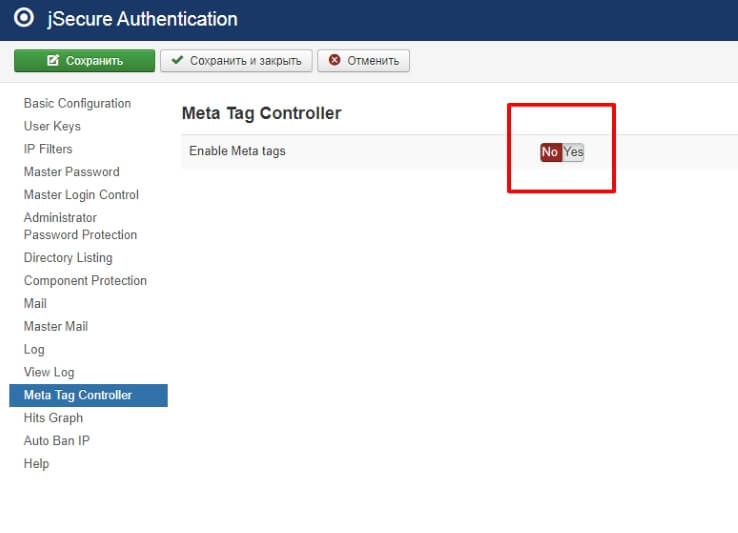
Task: Open User Keys section
Action: pos(52,126)
